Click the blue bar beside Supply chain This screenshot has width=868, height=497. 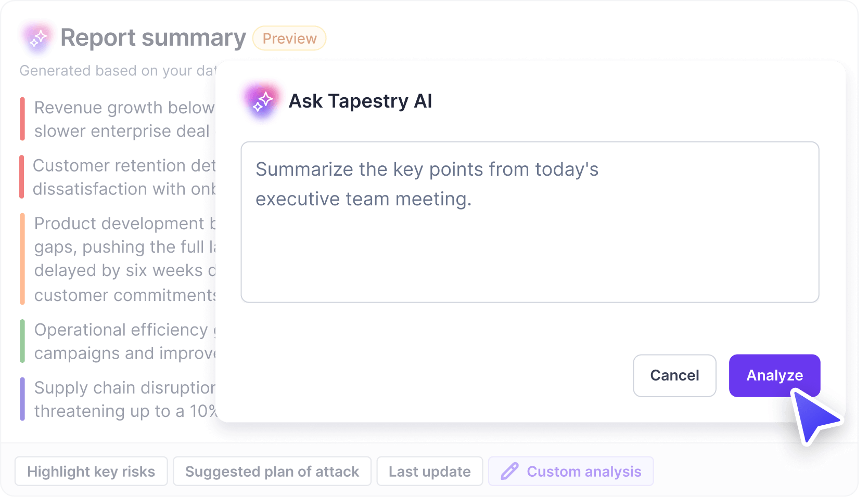(x=22, y=399)
